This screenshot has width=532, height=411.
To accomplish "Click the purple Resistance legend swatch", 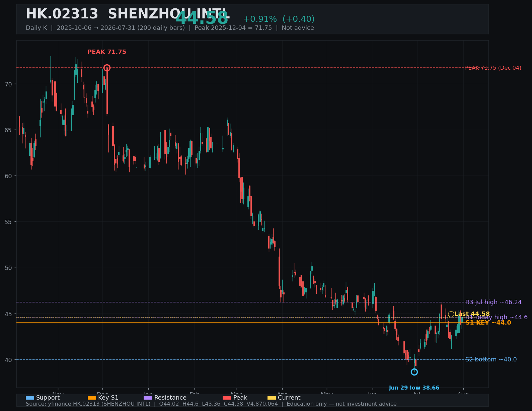I will (x=148, y=398).
